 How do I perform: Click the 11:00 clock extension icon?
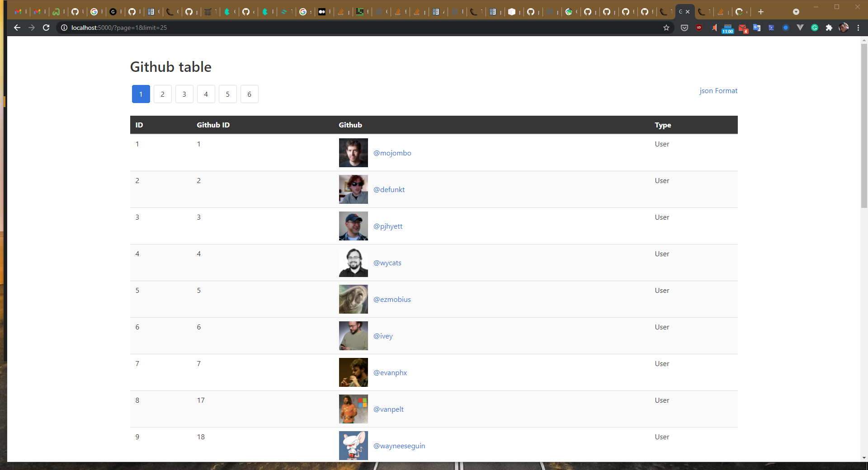(728, 29)
